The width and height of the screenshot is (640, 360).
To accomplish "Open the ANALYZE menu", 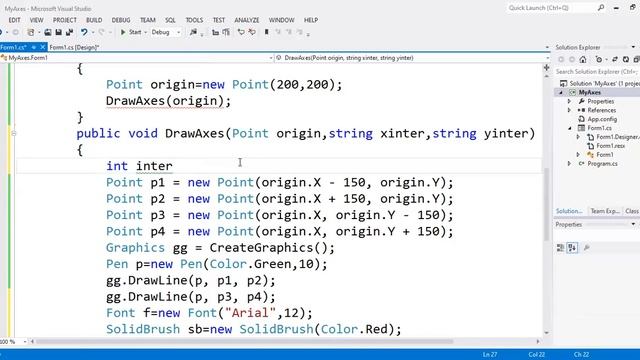I will 247,20.
